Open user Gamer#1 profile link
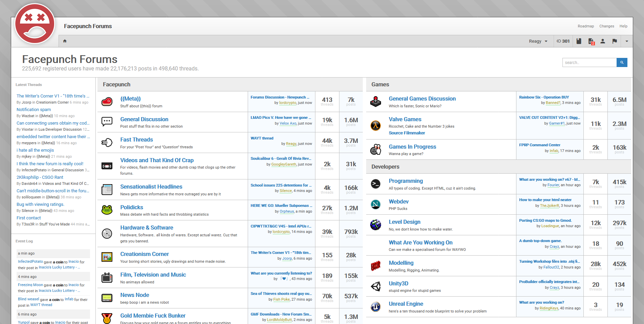 click(x=557, y=123)
